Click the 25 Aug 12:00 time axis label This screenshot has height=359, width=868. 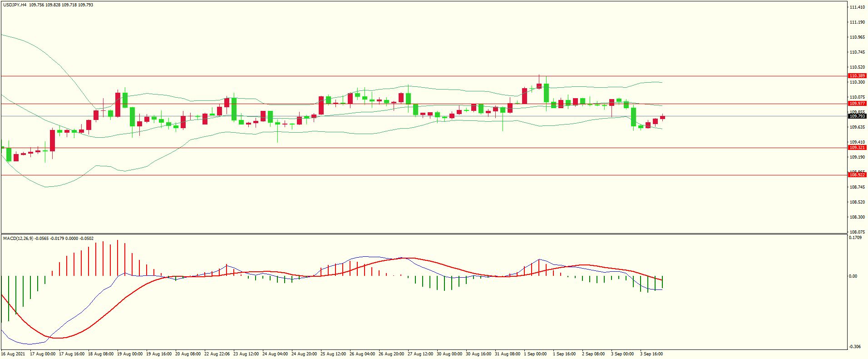[x=333, y=354]
